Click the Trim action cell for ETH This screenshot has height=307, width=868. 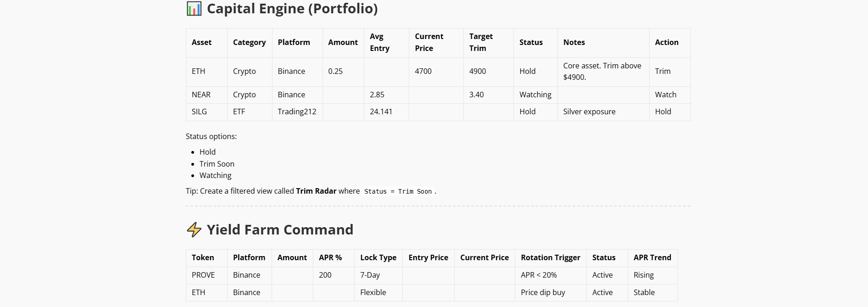[670, 72]
